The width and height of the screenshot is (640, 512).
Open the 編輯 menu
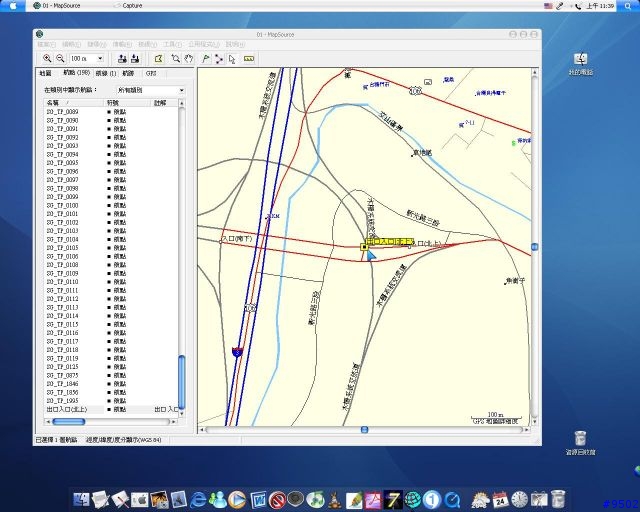point(71,44)
